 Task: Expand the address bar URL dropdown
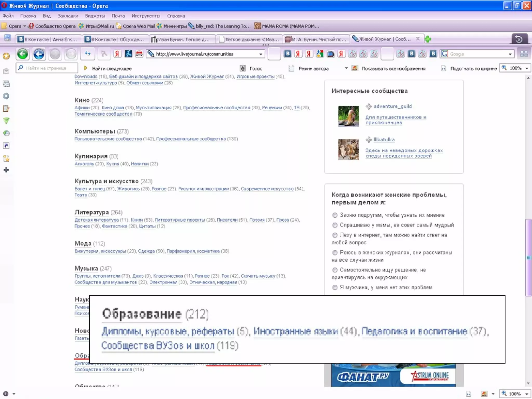(x=261, y=54)
